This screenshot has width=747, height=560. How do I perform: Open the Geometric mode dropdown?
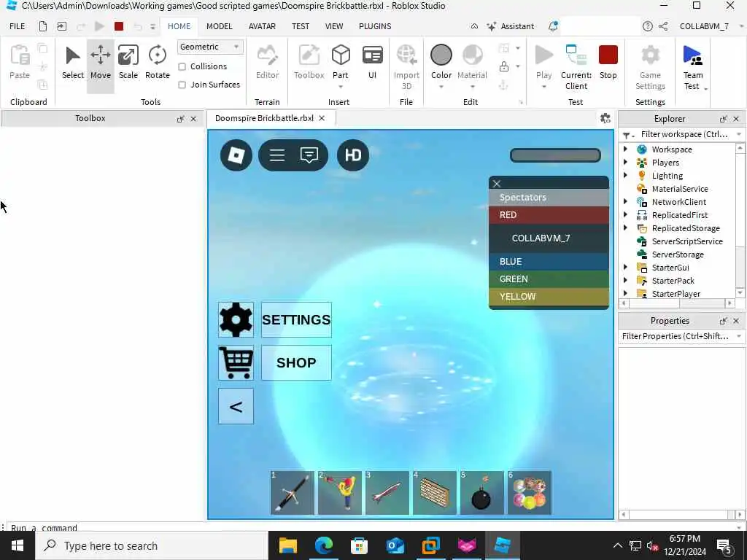[x=210, y=47]
